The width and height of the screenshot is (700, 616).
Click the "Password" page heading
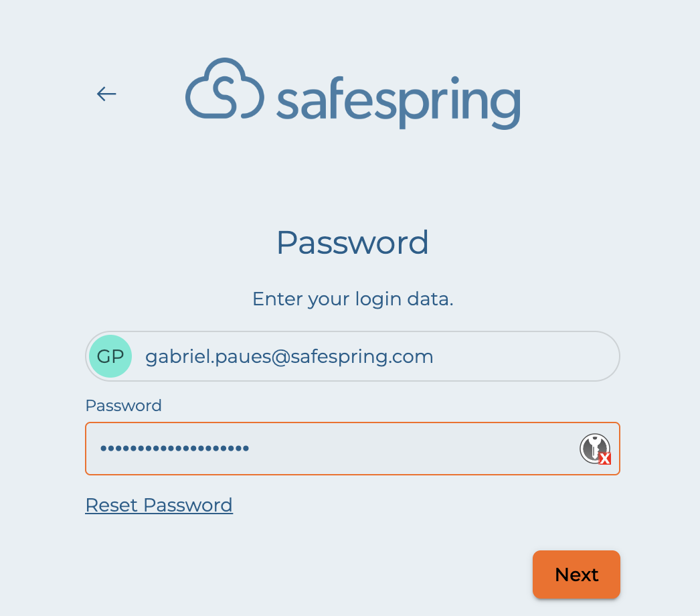[352, 242]
